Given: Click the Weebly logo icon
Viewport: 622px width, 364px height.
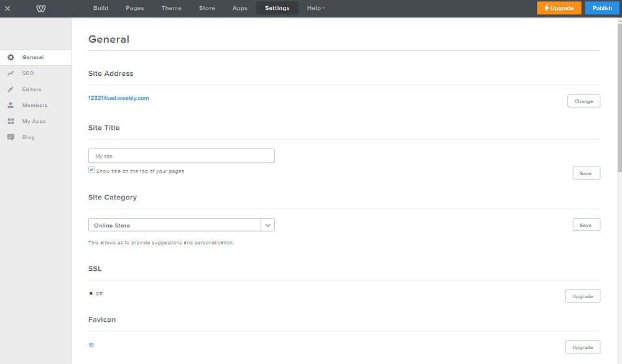Looking at the screenshot, I should point(41,8).
